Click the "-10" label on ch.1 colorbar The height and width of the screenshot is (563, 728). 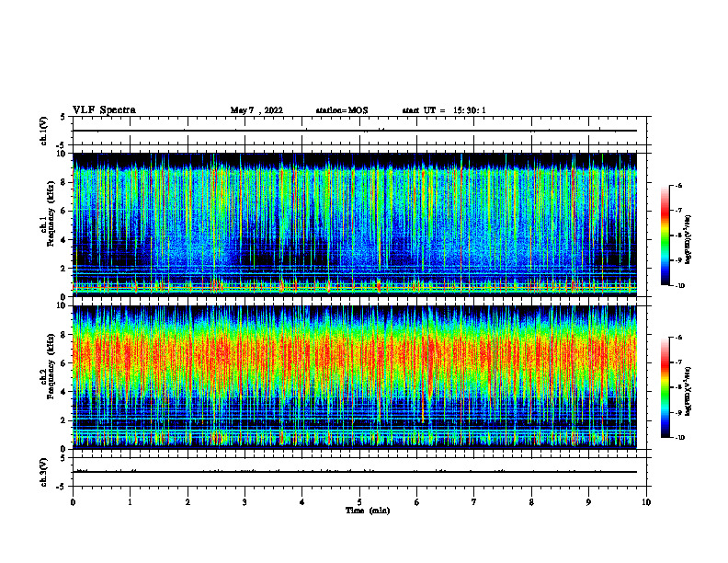[x=680, y=286]
